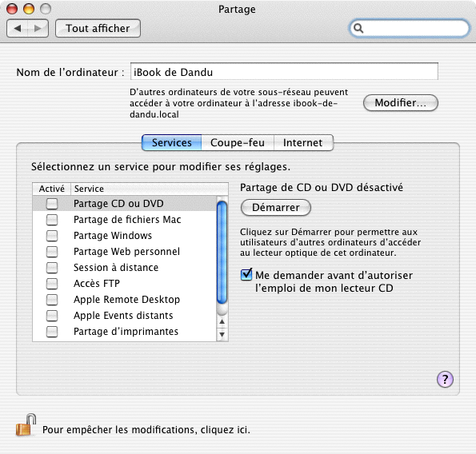476x454 pixels.
Task: Uncheck Me demander avant d'autoriser option
Action: pos(246,275)
